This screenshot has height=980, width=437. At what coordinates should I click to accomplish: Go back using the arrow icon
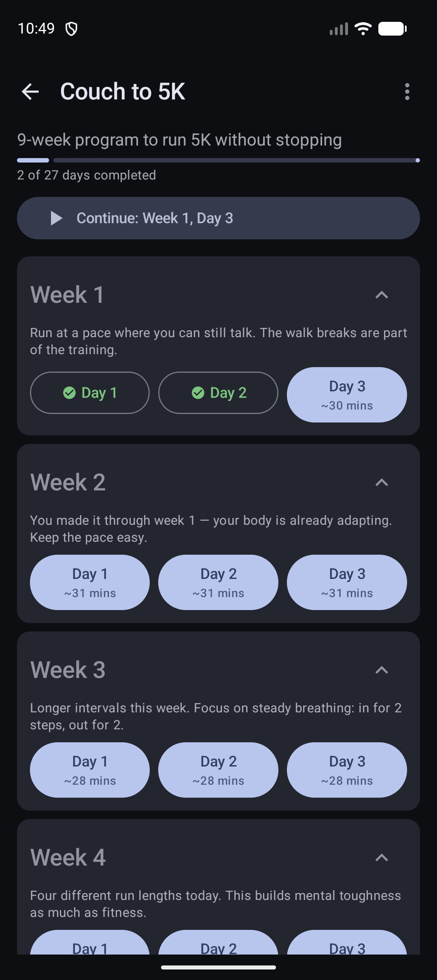(x=30, y=91)
